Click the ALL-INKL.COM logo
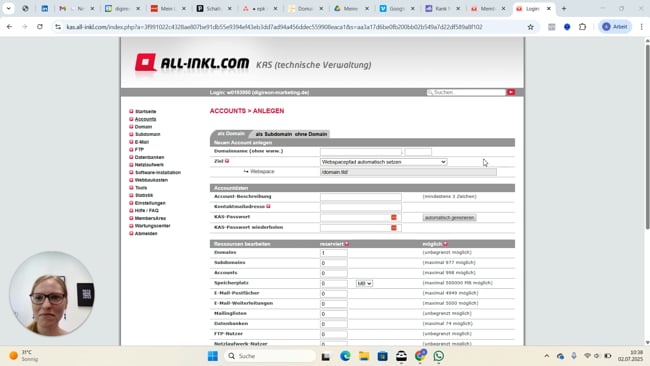The image size is (650, 366). (x=192, y=63)
